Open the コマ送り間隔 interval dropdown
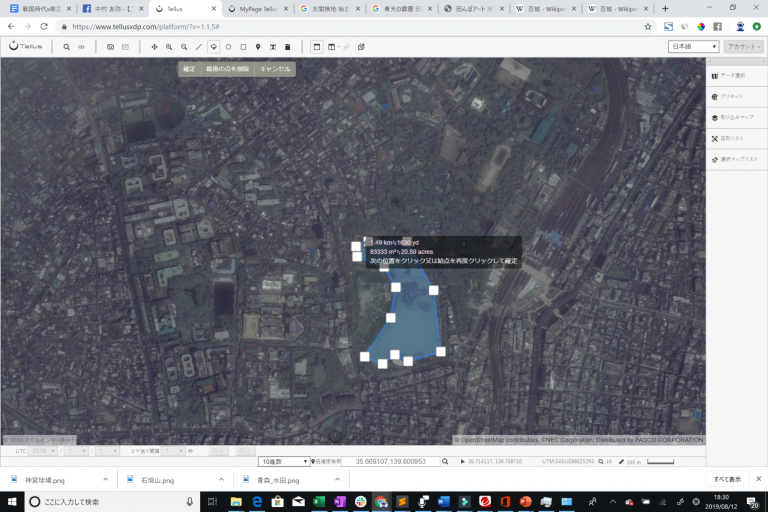Viewport: 768px width, 512px height. click(x=174, y=451)
